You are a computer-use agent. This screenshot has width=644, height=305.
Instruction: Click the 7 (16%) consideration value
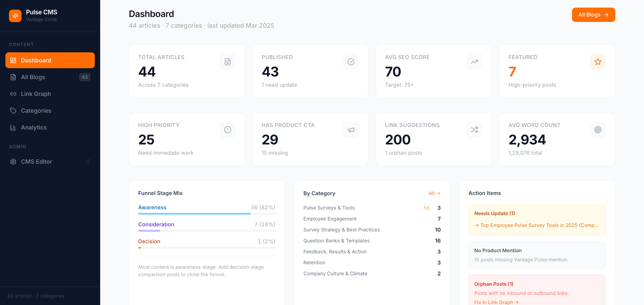coord(265,225)
